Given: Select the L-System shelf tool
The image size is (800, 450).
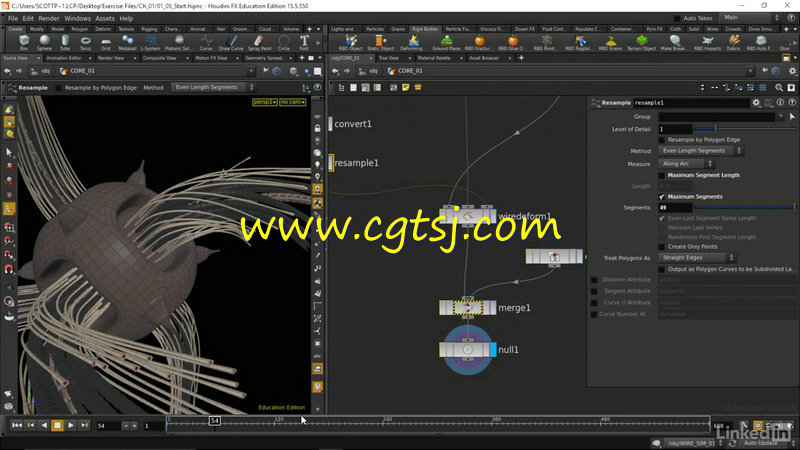Looking at the screenshot, I should [151, 42].
